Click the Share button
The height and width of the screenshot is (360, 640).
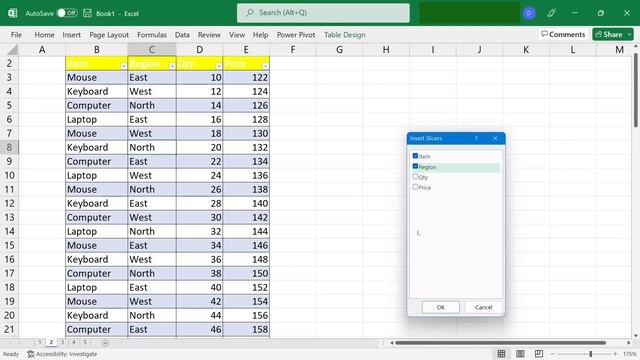(x=609, y=34)
